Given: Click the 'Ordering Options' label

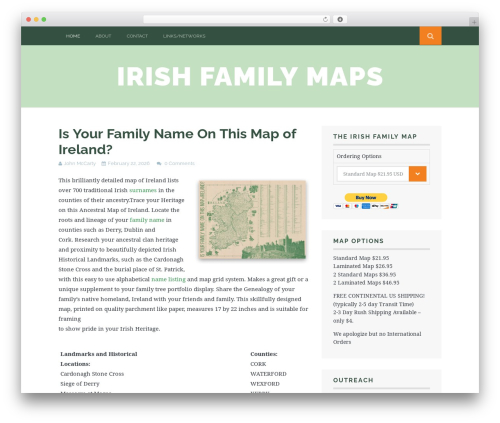Looking at the screenshot, I should [x=359, y=156].
